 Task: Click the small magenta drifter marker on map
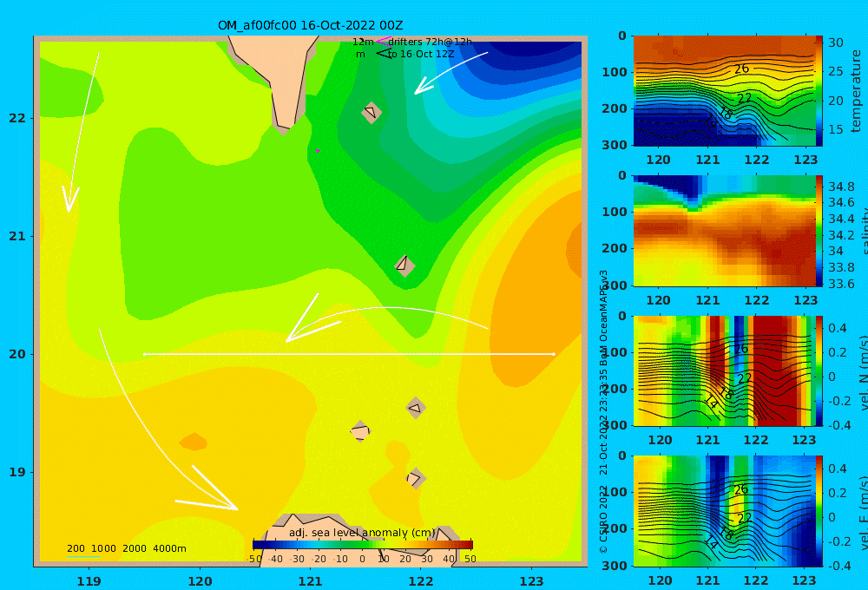coord(318,150)
